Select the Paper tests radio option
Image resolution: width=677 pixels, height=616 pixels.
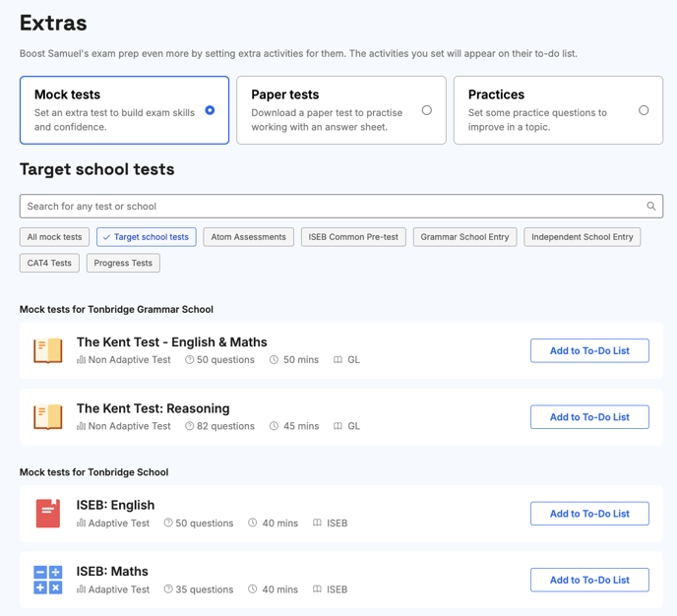(x=426, y=110)
